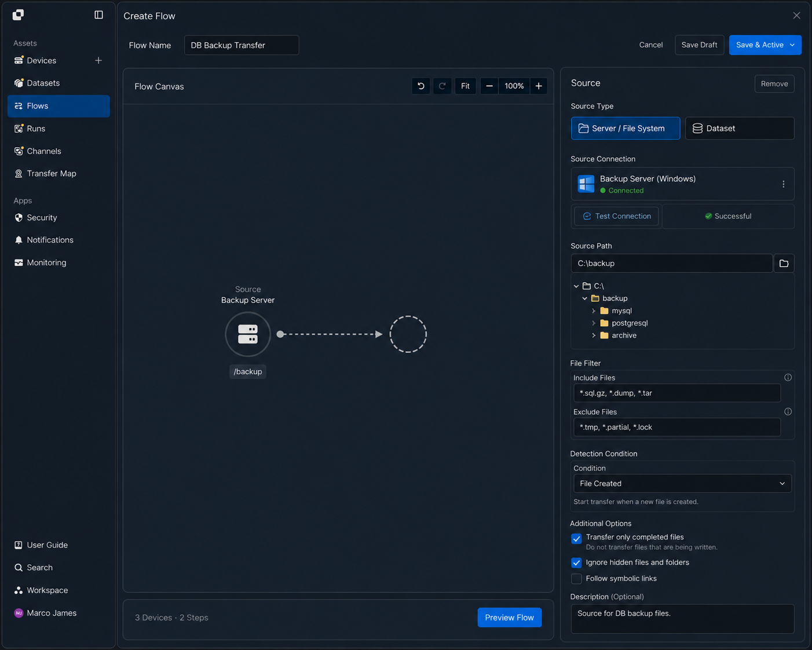The height and width of the screenshot is (650, 812).
Task: Enable Follow symbolic links checkbox
Action: coord(576,579)
